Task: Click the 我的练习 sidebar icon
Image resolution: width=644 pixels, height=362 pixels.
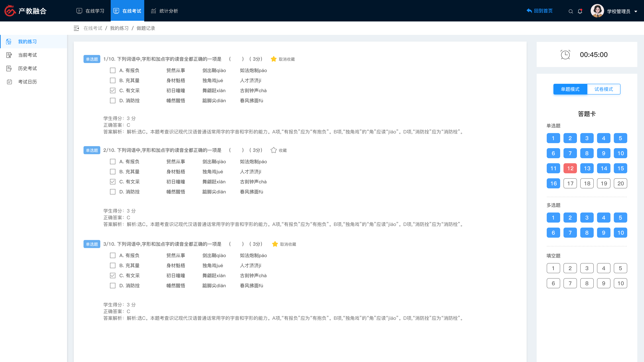Action: 9,42
